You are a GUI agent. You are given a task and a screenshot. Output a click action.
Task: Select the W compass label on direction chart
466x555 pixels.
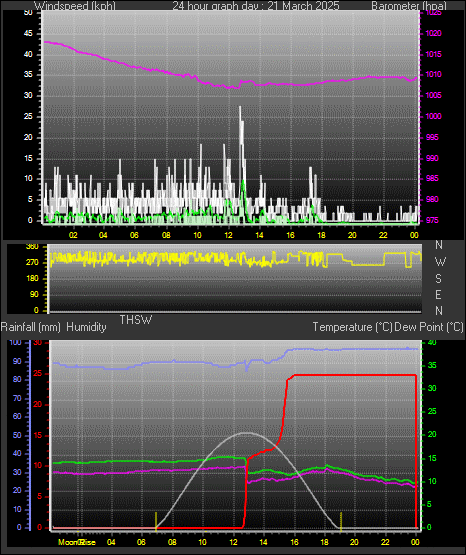[440, 262]
